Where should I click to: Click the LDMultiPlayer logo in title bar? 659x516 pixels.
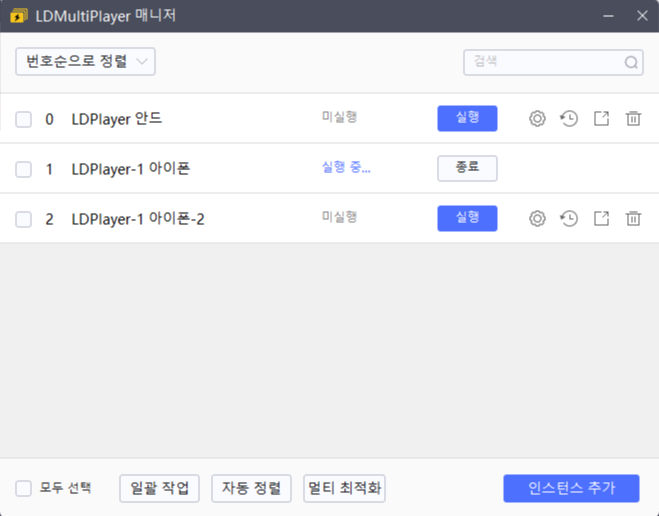coord(19,16)
